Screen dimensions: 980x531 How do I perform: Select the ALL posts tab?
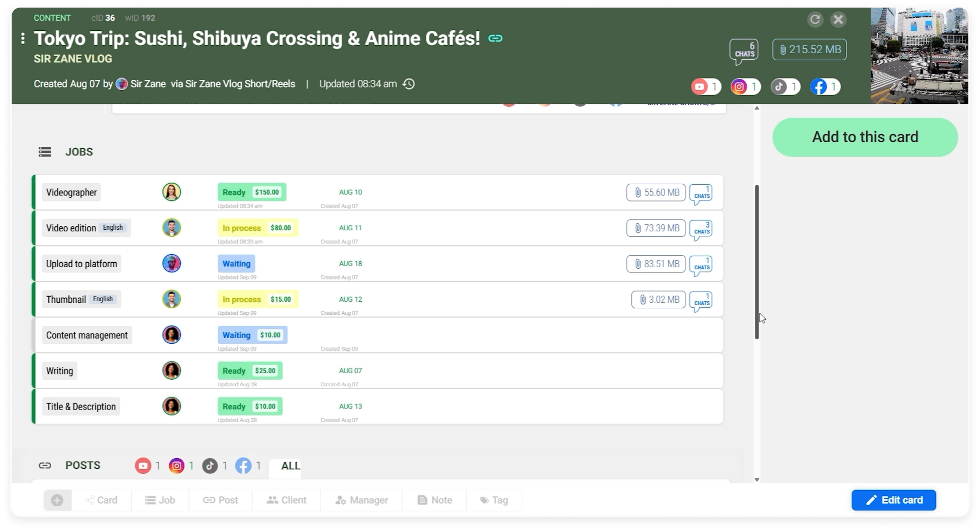(290, 466)
